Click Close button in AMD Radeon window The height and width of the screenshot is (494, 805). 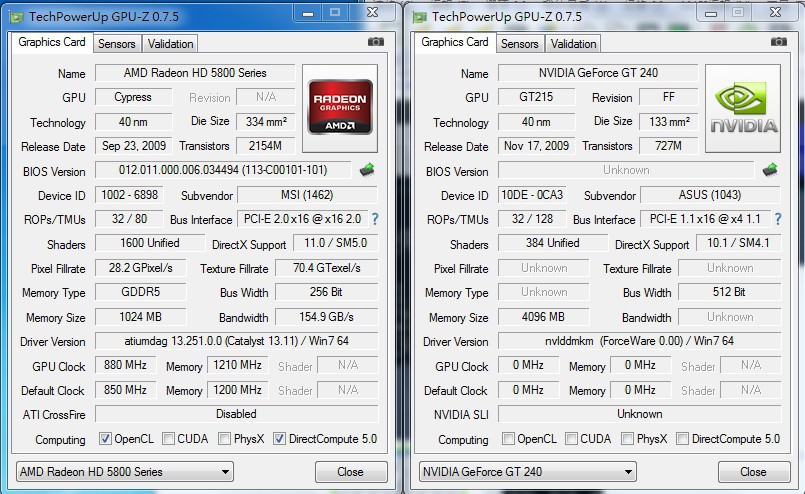click(x=351, y=471)
